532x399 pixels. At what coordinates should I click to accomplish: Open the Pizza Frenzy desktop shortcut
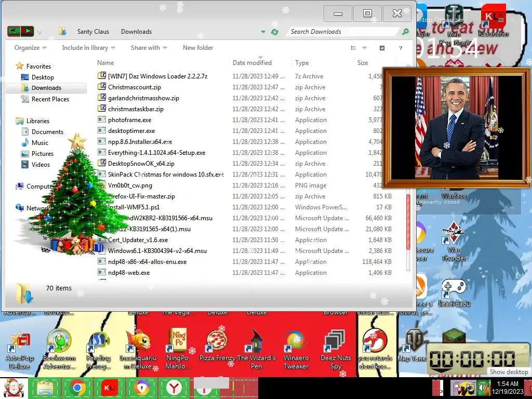(217, 346)
